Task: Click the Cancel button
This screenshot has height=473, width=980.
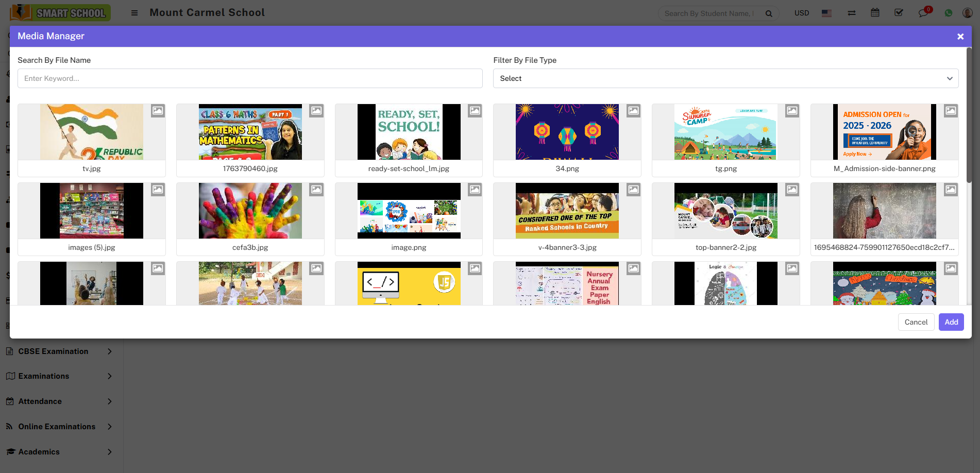Action: [x=916, y=322]
